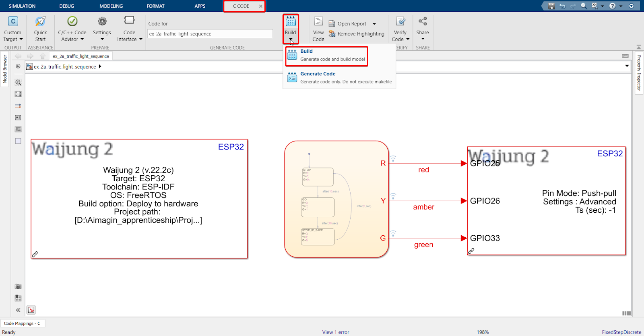Click the screenshot camera icon
The image size is (644, 336).
tap(18, 286)
